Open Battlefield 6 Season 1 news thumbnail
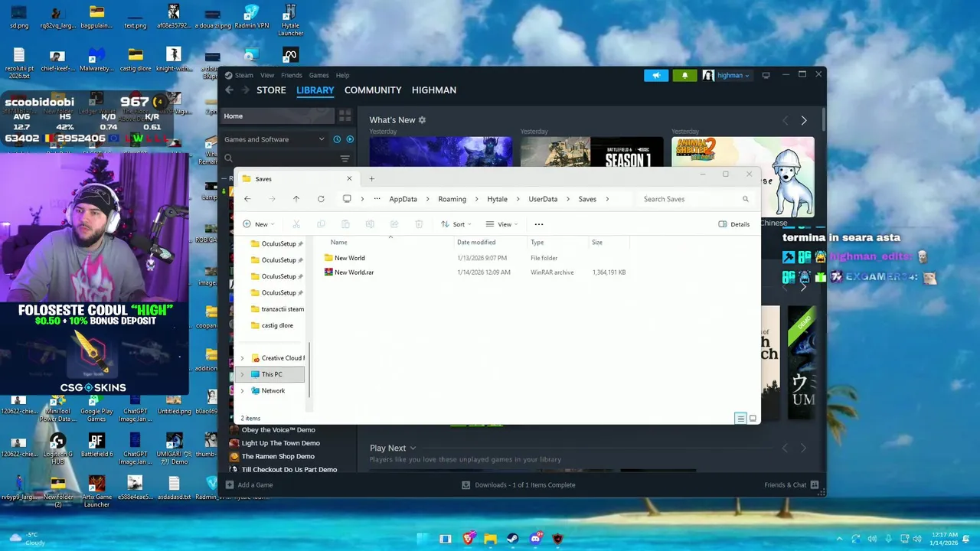Viewport: 980px width, 551px height. [x=592, y=153]
